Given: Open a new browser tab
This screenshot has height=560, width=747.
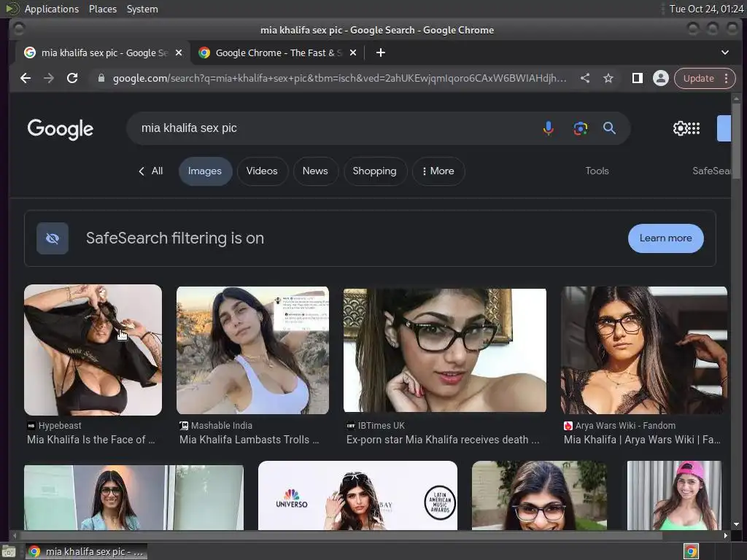Looking at the screenshot, I should [381, 52].
